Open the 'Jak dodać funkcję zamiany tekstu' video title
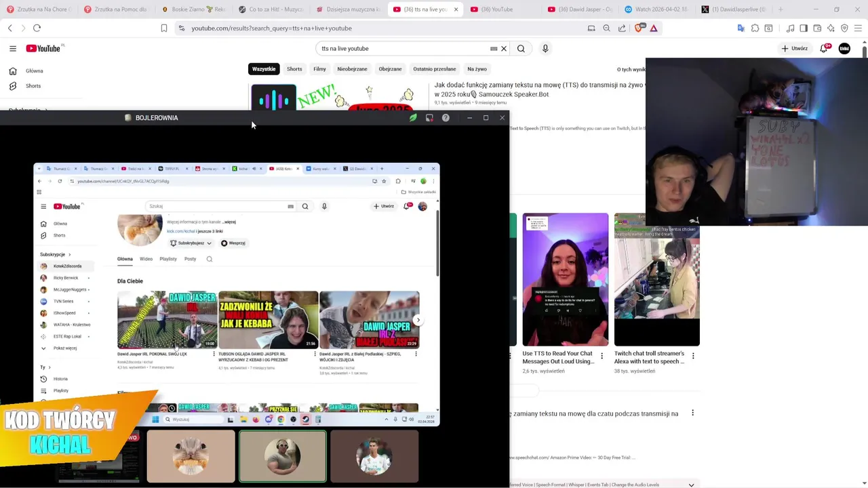Image resolution: width=868 pixels, height=488 pixels. (x=538, y=90)
